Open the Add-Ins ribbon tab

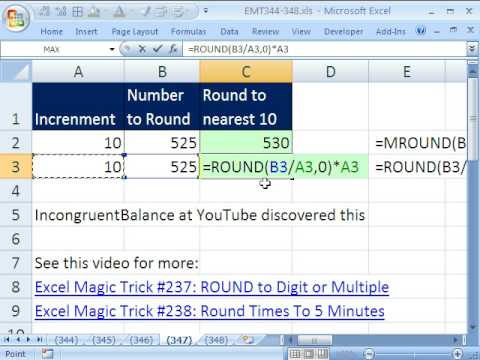coord(391,32)
